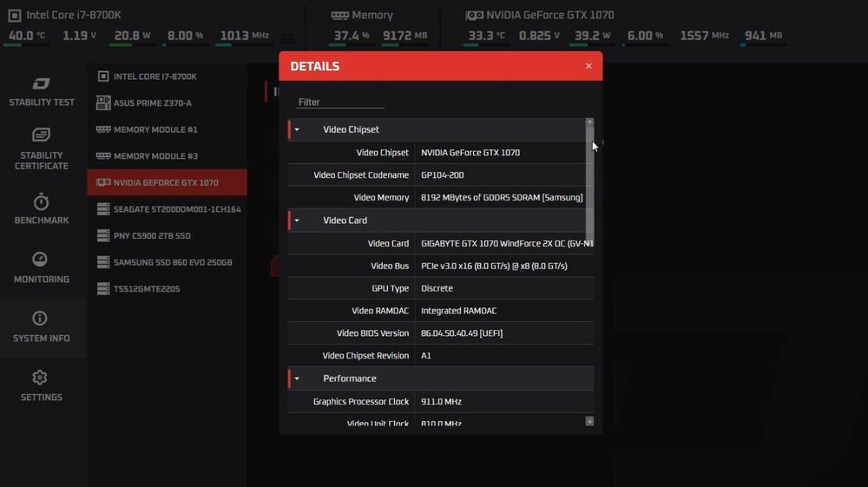Click the GPU clock 1557 MHz reading

[704, 36]
